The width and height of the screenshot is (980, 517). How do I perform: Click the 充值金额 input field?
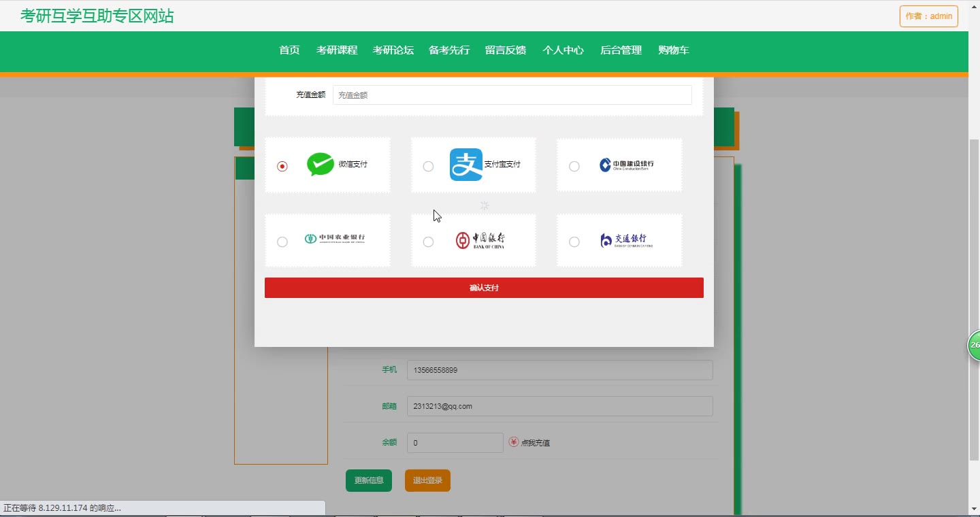point(512,95)
